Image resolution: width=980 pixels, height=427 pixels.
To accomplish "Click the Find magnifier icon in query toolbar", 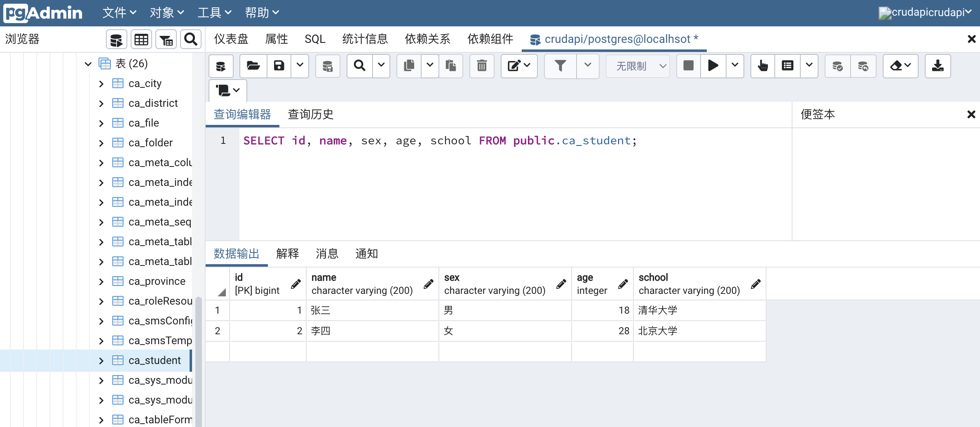I will (359, 66).
